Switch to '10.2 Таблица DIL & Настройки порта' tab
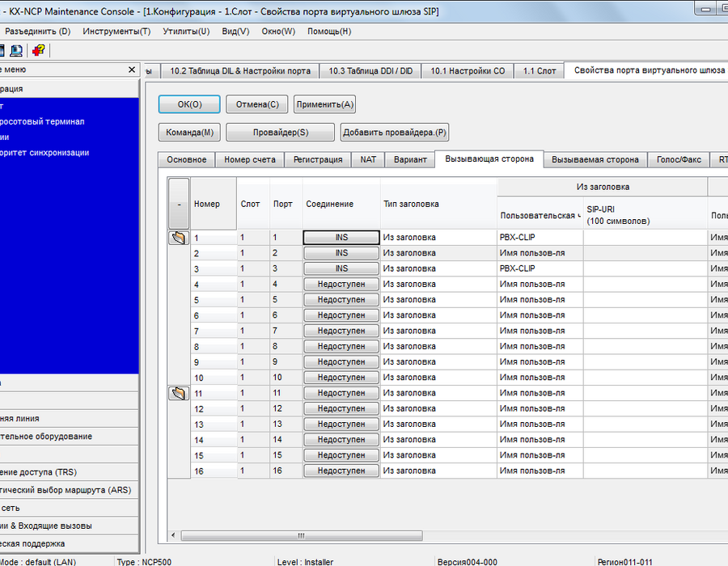Screen dimensions: 728x566 click(x=240, y=71)
